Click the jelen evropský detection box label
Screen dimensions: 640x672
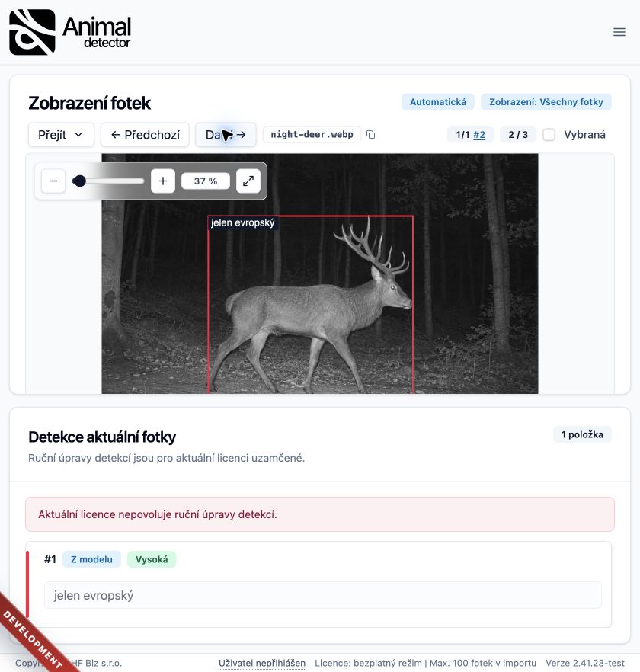tap(242, 222)
